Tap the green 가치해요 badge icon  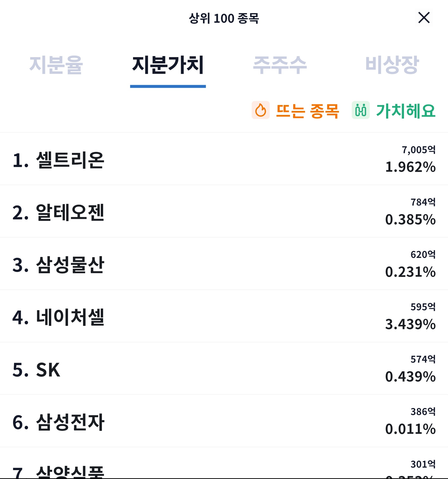coord(361,110)
